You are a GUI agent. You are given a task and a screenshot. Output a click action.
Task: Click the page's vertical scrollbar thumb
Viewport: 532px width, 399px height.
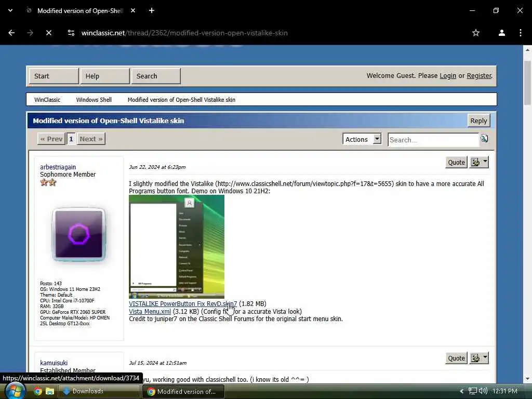coord(527,83)
